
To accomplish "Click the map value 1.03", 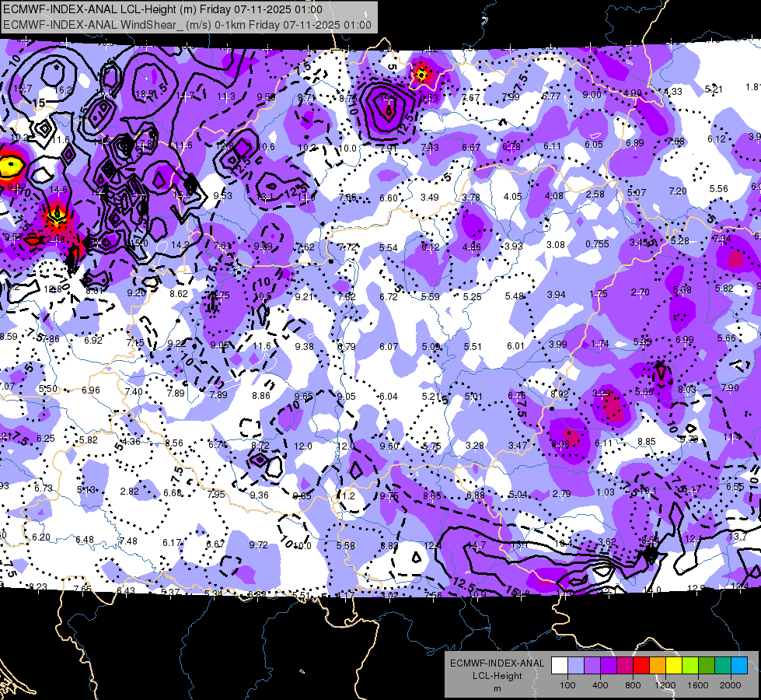I will click(606, 492).
